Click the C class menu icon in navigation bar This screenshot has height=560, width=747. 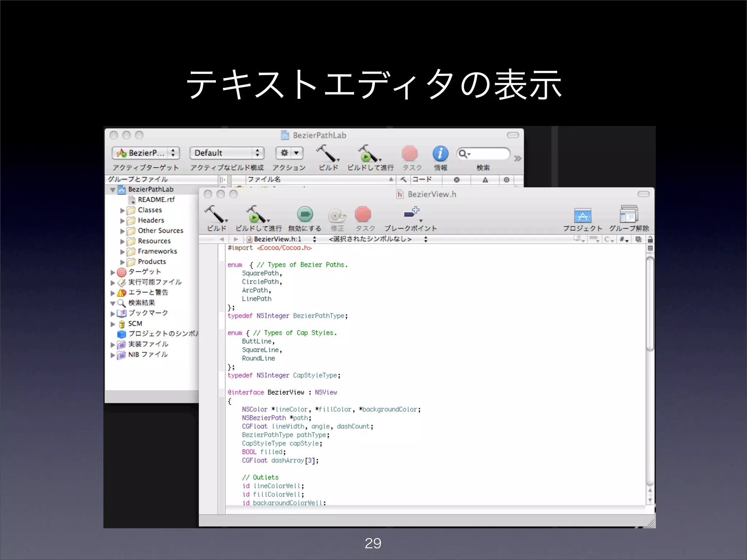(x=608, y=239)
